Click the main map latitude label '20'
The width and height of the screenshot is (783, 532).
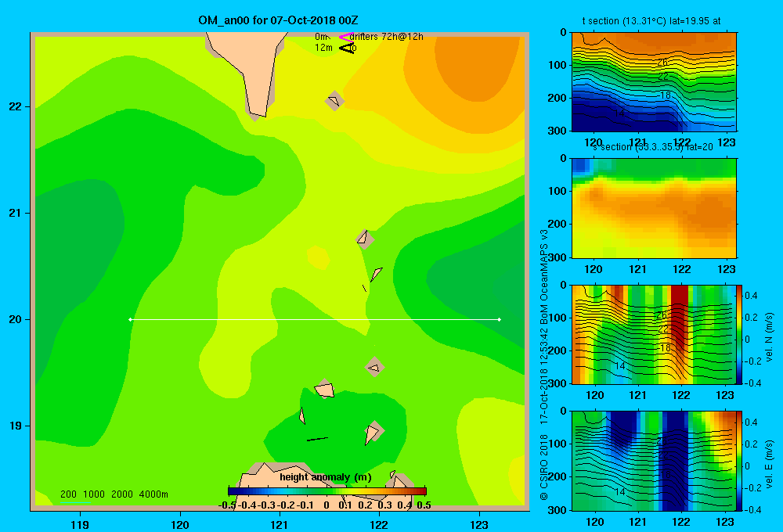[16, 319]
